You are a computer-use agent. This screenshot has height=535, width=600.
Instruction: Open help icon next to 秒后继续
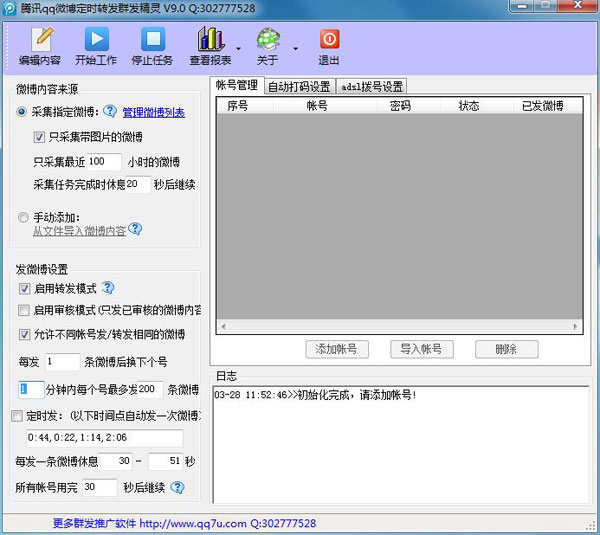pos(177,487)
